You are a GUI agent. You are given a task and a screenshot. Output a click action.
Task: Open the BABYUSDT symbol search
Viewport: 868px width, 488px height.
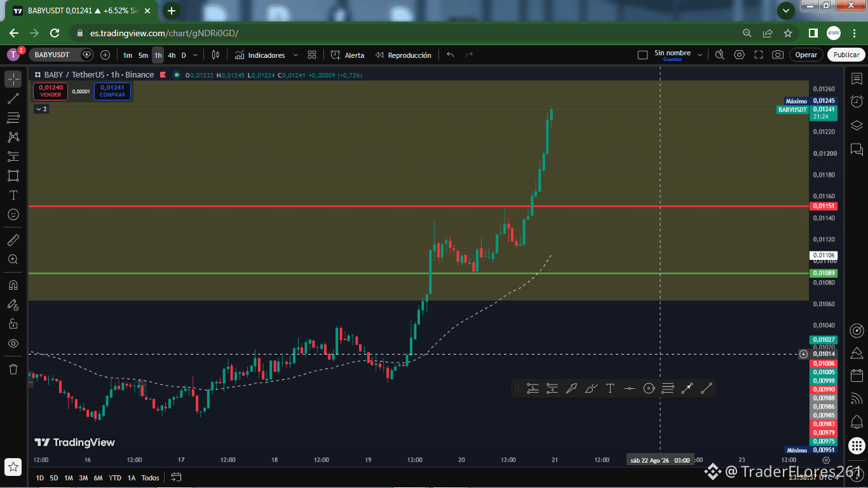(x=52, y=55)
